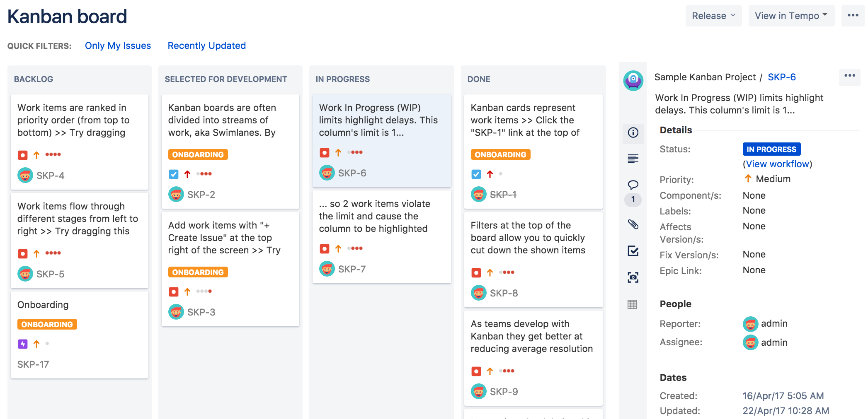
Task: Open the worklog grid icon at sidebar bottom
Action: tap(633, 304)
